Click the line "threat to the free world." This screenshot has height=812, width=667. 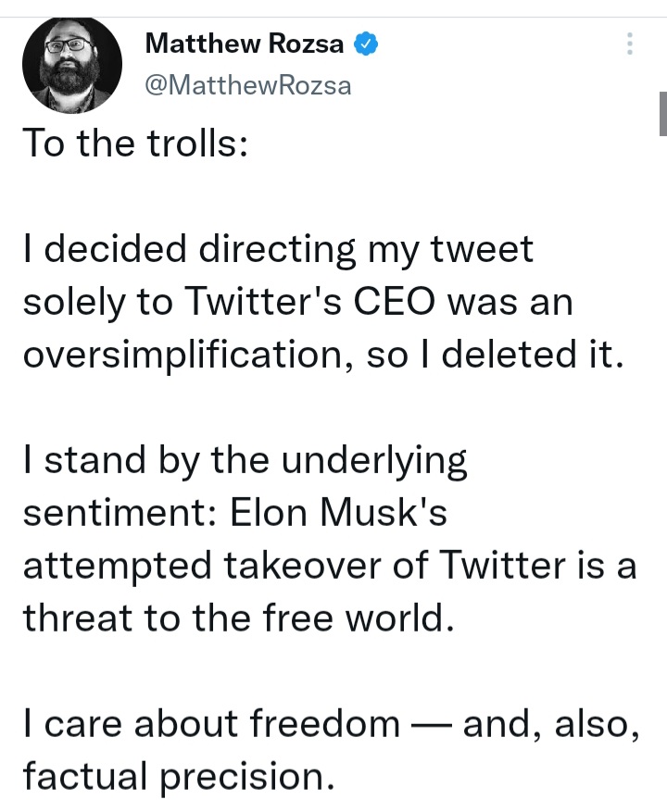point(239,618)
